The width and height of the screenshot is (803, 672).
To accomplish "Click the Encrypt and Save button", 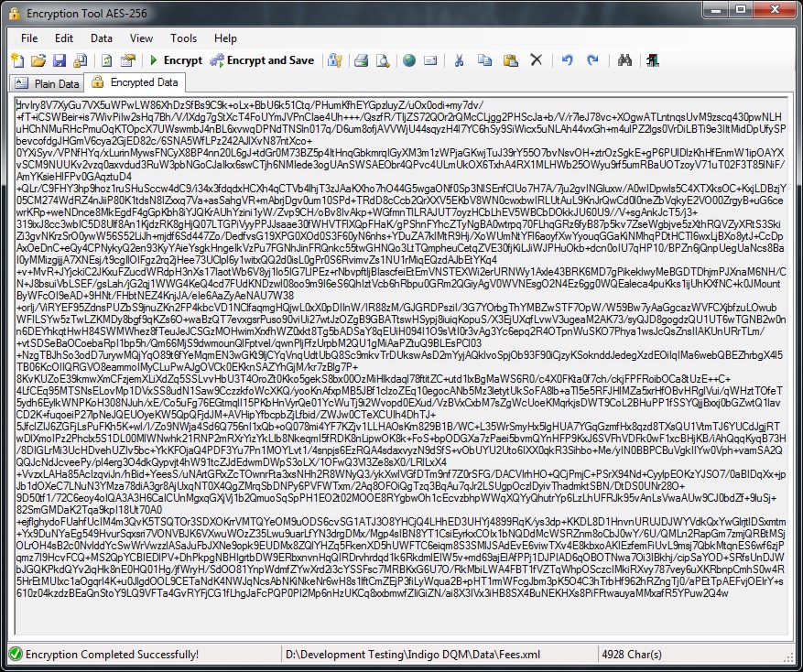I will (x=262, y=60).
